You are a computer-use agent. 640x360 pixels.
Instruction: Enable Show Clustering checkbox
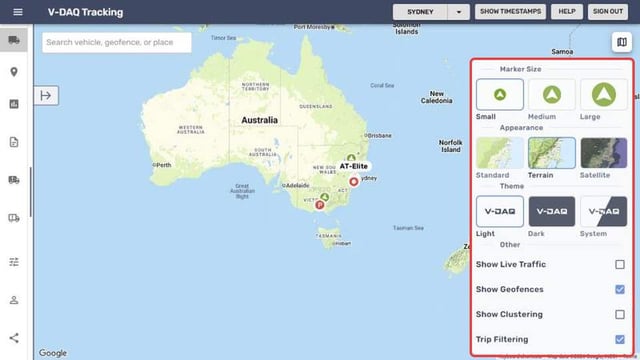point(620,314)
